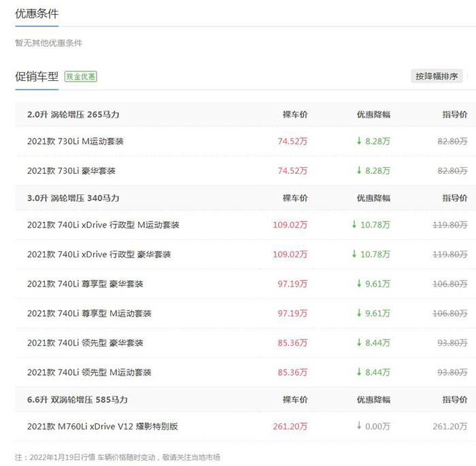Screen dimensions: 476x466
Task: Open 740Li xDrive 行政型 M运动套装
Action: (103, 225)
